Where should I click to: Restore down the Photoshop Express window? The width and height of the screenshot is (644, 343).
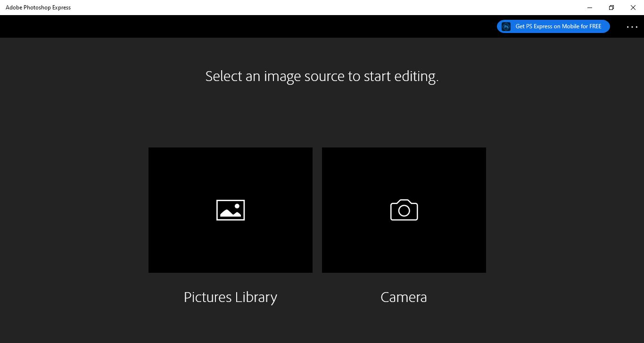point(611,8)
